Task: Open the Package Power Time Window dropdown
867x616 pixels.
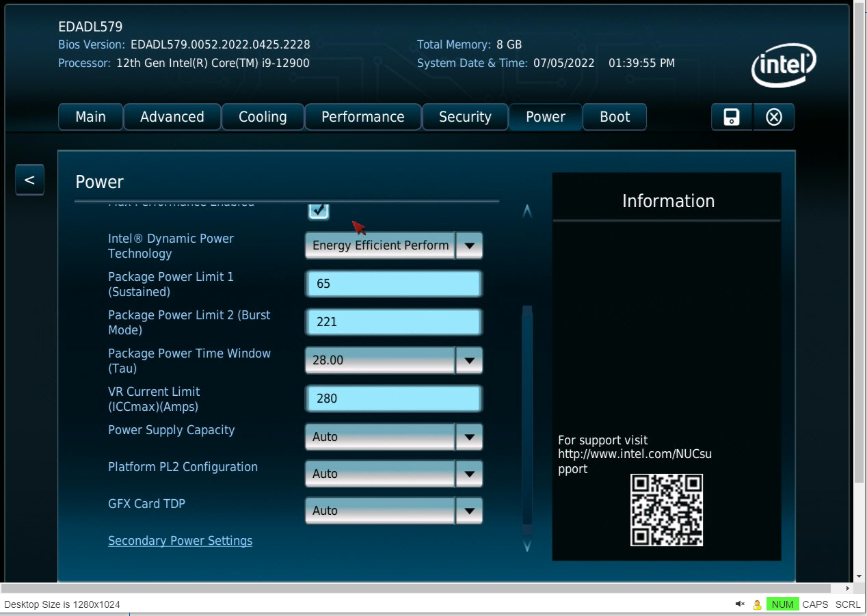Action: (x=469, y=360)
